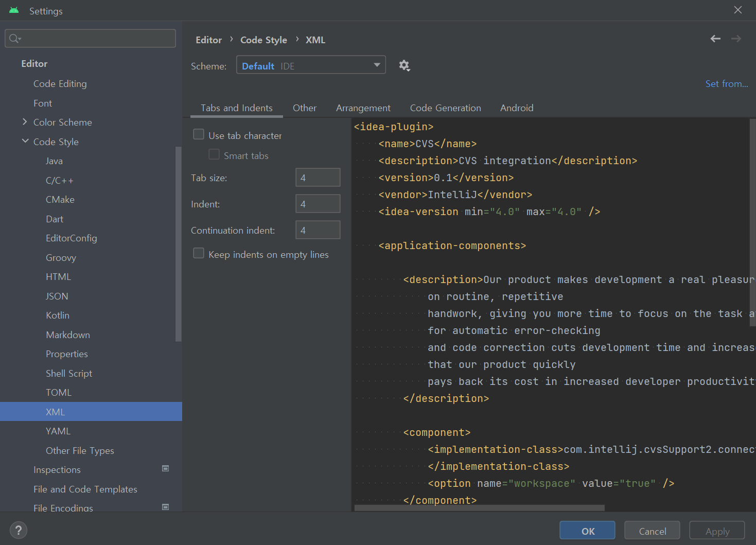
Task: Select EditorConfig in tree
Action: [72, 238]
